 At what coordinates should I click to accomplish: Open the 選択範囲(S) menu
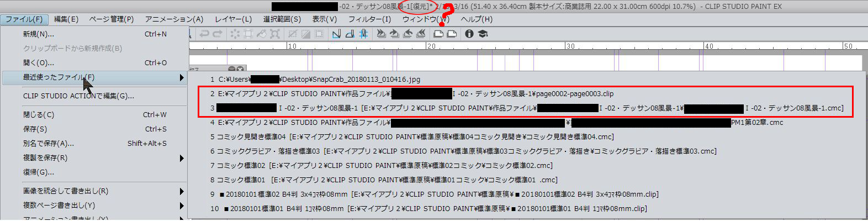tap(282, 19)
